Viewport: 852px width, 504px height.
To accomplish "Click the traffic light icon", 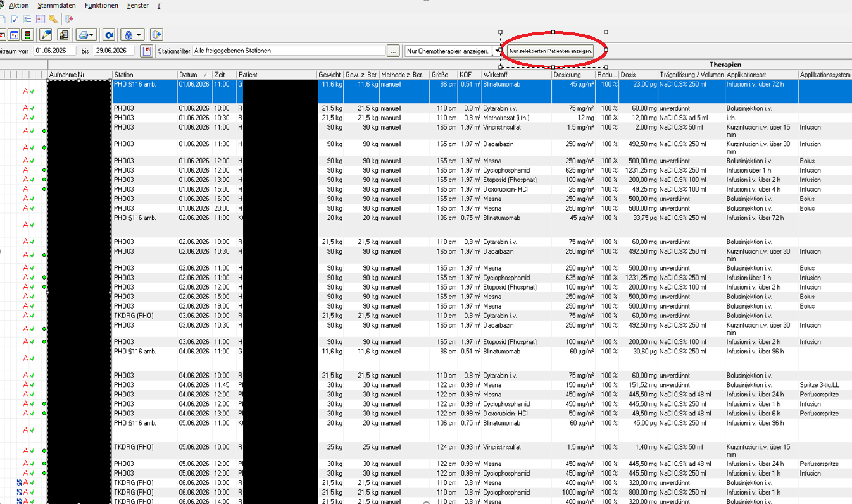I will click(27, 35).
